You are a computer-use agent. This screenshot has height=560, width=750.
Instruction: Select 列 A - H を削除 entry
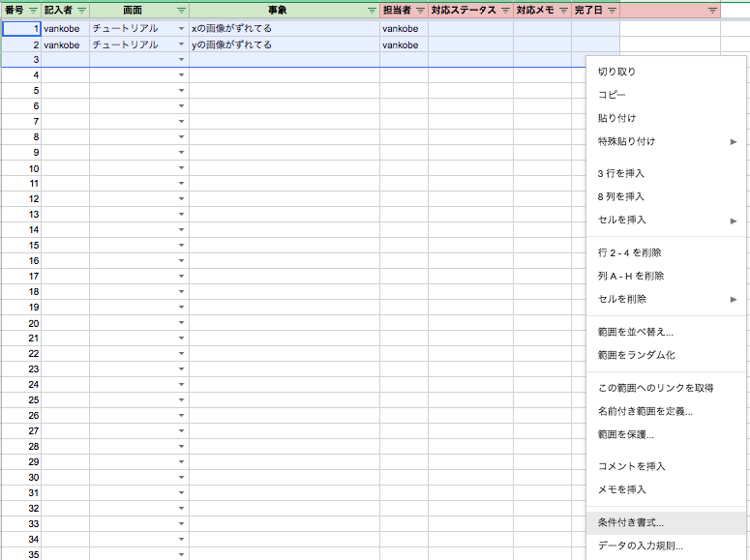tap(666, 276)
